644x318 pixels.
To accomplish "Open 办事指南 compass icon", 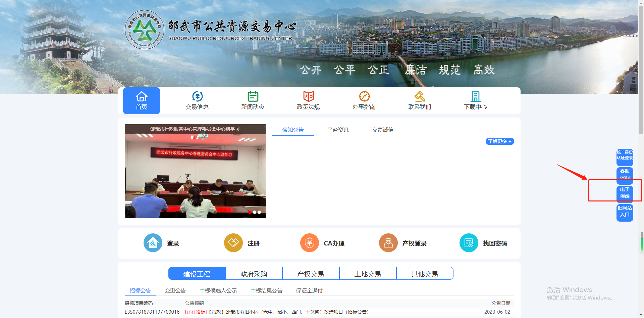I will click(364, 97).
